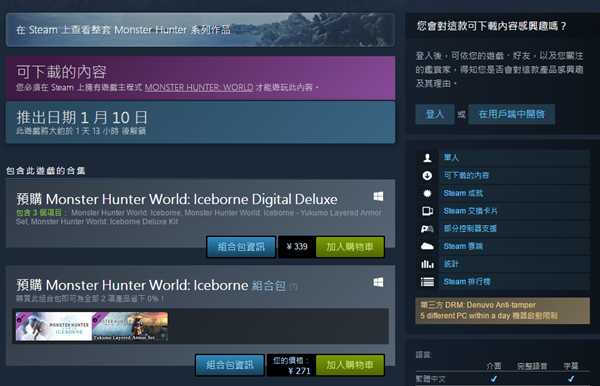Open the Monster Hunter series banner

(200, 30)
